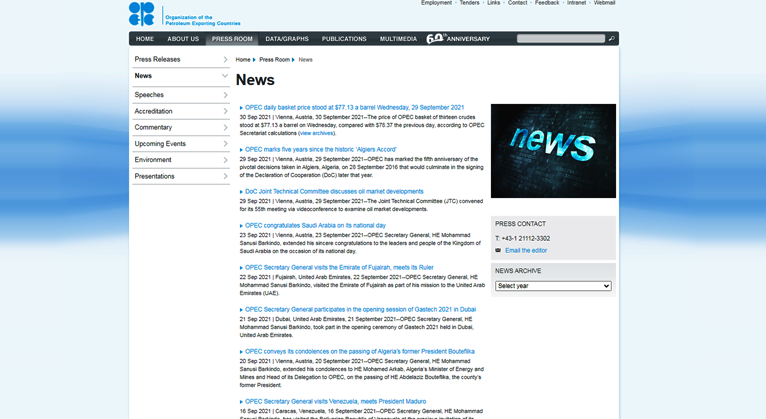Click Email the editor link
Viewport: 766px width, 419px height.
point(526,251)
